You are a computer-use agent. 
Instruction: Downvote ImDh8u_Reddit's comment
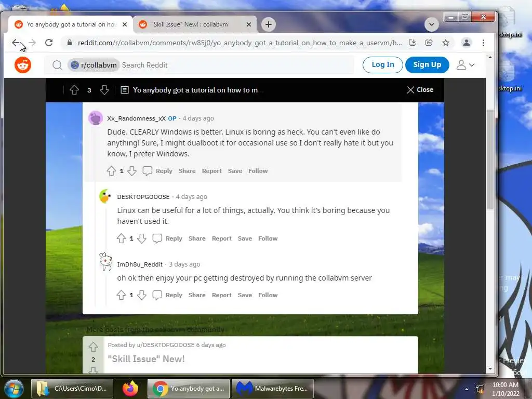(x=142, y=295)
